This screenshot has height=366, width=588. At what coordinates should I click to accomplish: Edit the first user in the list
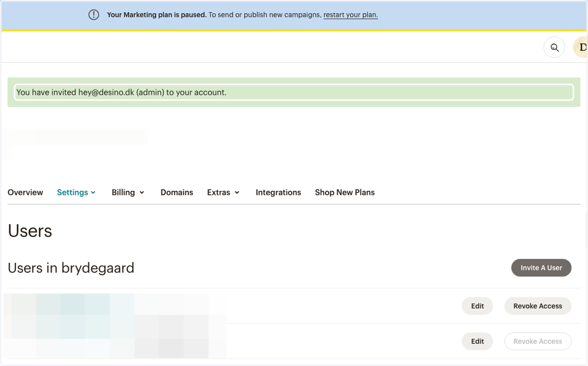[x=477, y=306]
